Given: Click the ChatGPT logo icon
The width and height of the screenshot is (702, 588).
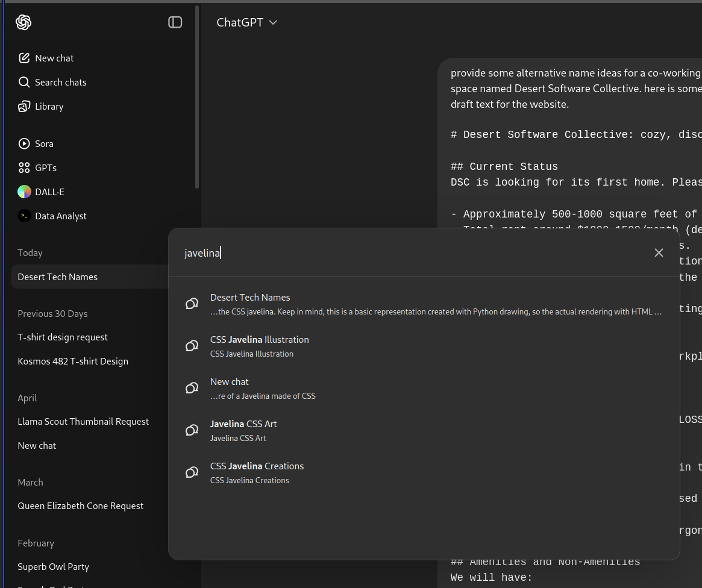Looking at the screenshot, I should coord(24,22).
